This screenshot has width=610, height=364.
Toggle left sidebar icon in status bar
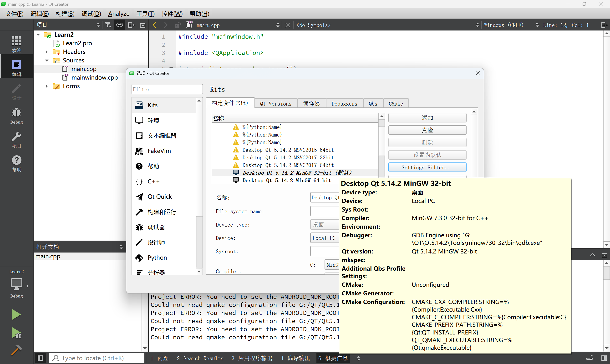click(41, 358)
